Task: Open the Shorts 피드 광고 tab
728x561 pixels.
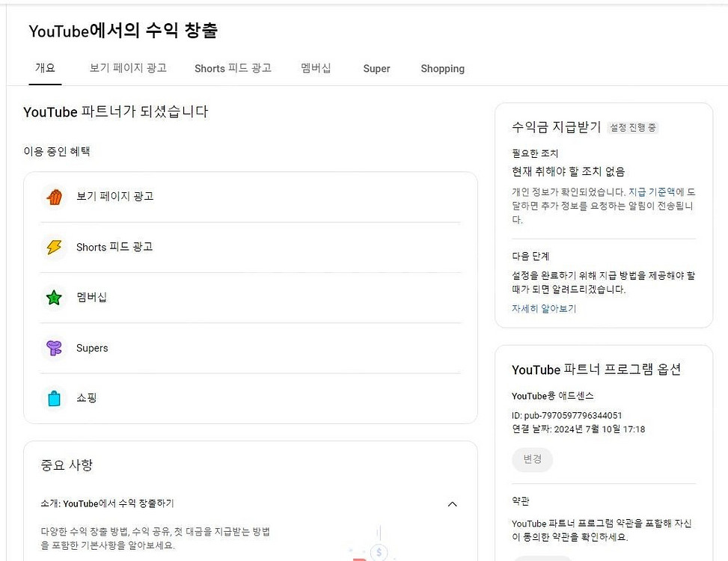Action: [233, 68]
